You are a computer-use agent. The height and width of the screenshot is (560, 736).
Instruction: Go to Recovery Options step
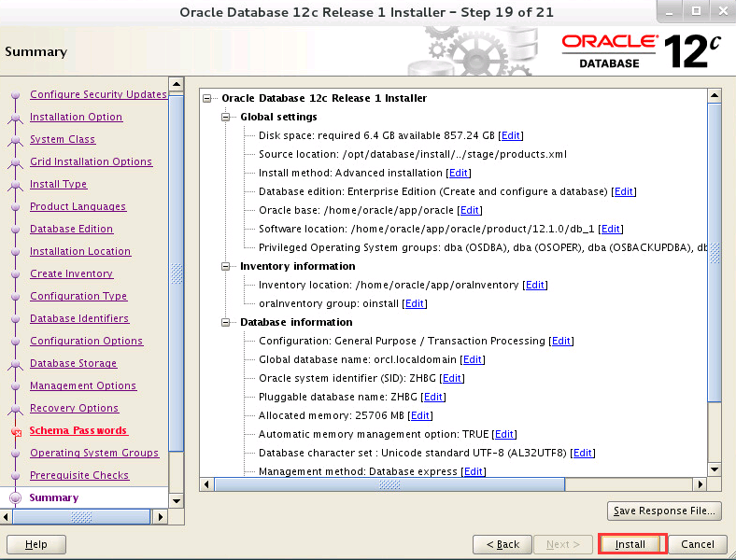[x=74, y=408]
